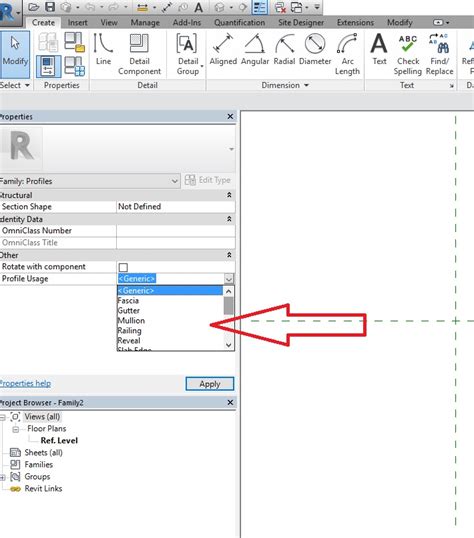Switch to the Modify ribbon tab

[x=400, y=23]
